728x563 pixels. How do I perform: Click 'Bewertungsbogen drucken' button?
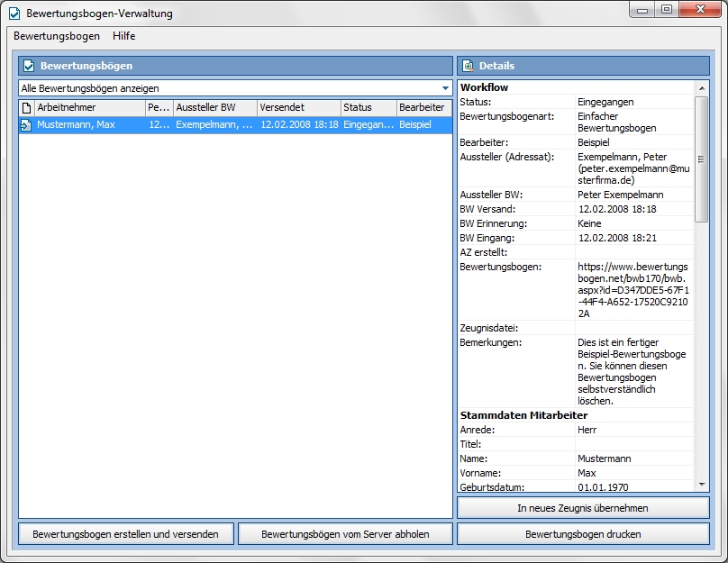pyautogui.click(x=583, y=534)
